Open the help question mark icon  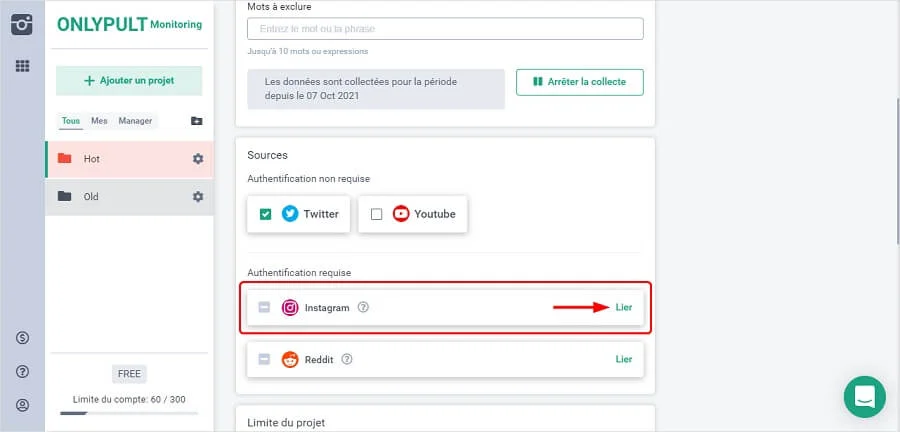point(22,372)
